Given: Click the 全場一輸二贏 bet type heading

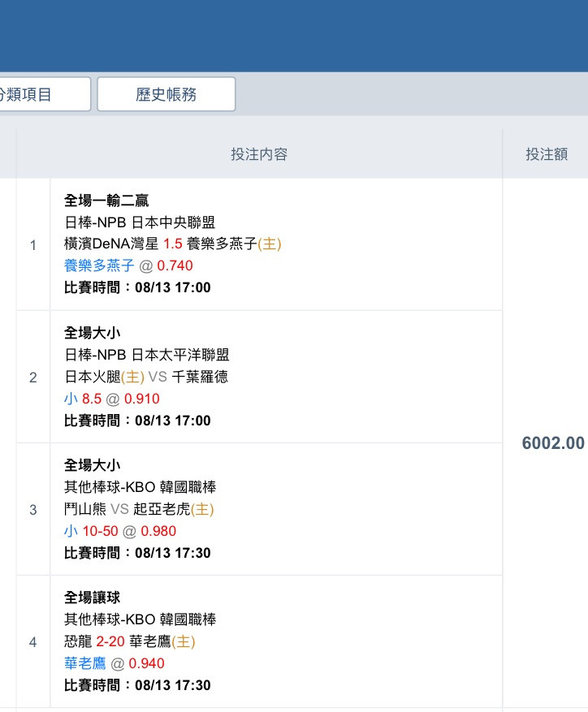Looking at the screenshot, I should [x=106, y=201].
